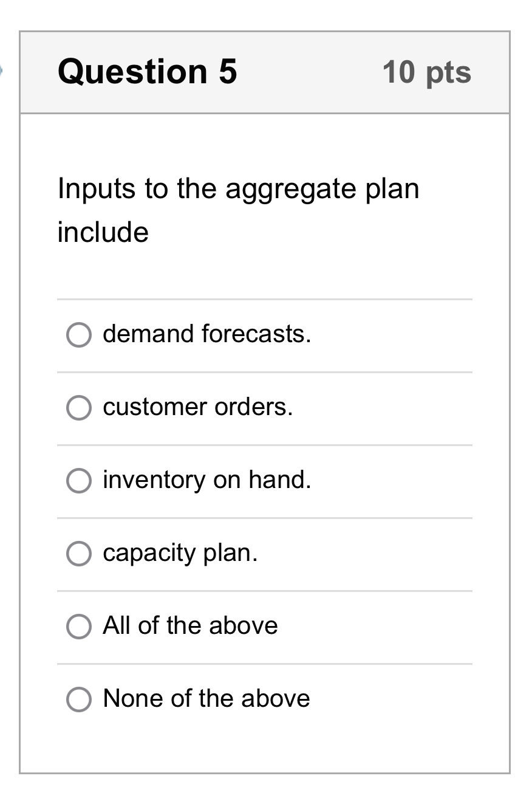The width and height of the screenshot is (532, 801).
Task: Click the question header bar
Action: point(265,71)
